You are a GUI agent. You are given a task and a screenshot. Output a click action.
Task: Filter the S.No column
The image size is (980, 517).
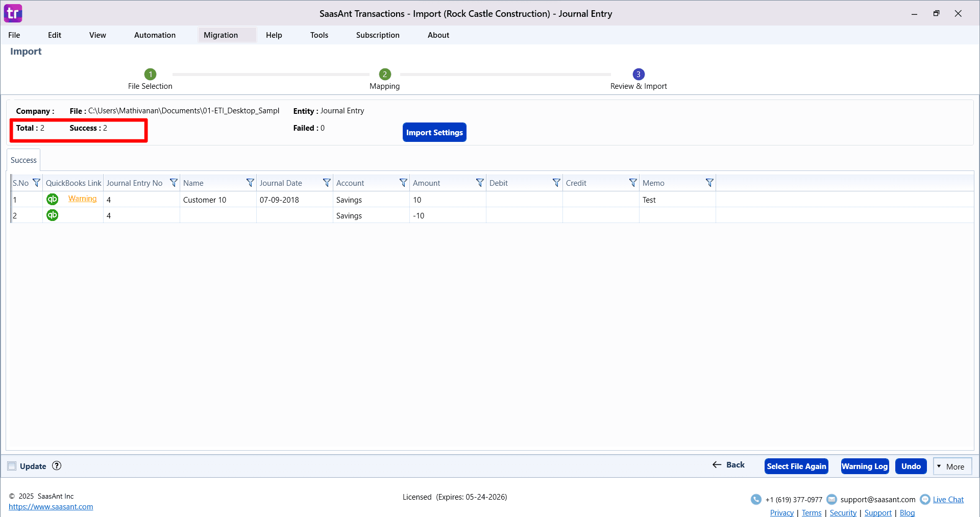pos(36,183)
